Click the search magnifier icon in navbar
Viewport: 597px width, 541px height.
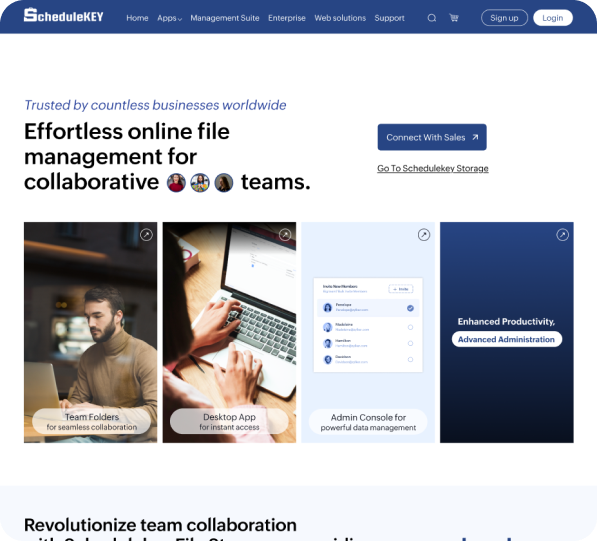[x=431, y=18]
